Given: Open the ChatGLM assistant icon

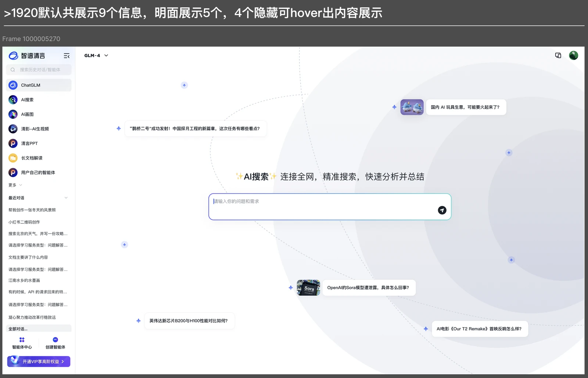Looking at the screenshot, I should 13,85.
